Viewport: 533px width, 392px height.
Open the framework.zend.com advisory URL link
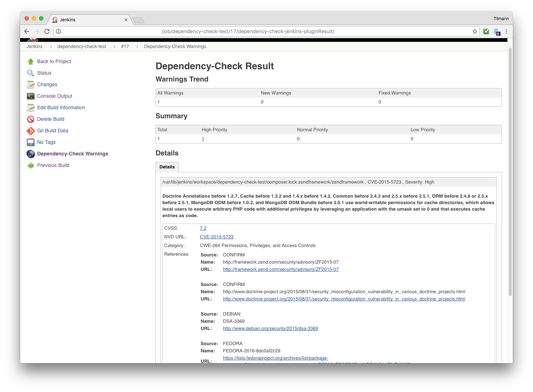point(281,269)
